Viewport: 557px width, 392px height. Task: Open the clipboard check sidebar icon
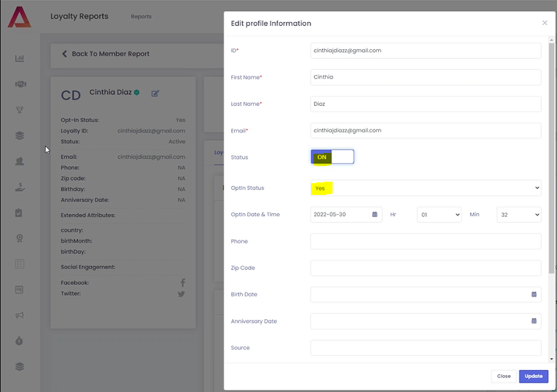pos(19,213)
